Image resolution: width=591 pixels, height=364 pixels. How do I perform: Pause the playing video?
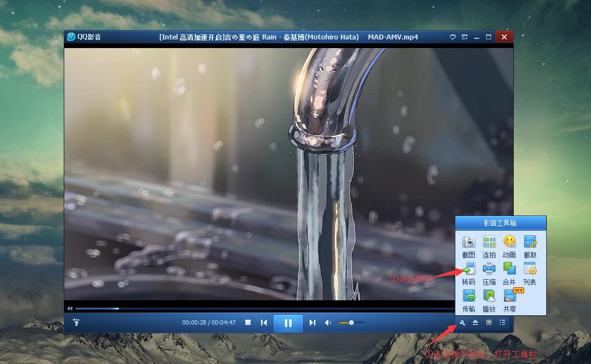(288, 322)
